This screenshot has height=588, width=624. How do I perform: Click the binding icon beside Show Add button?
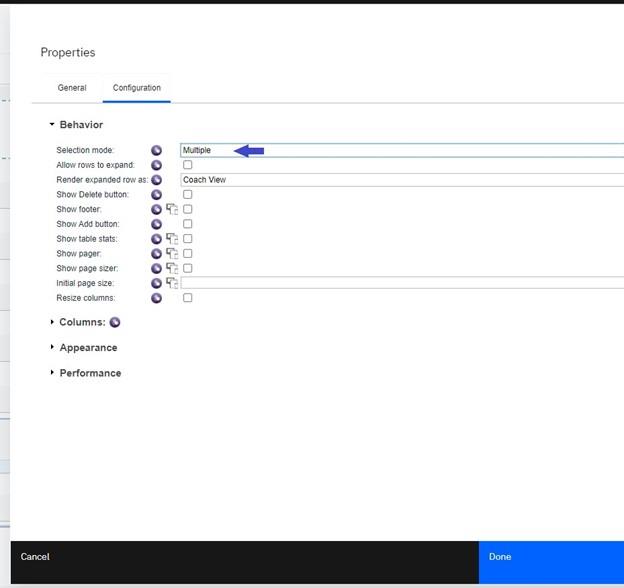156,224
